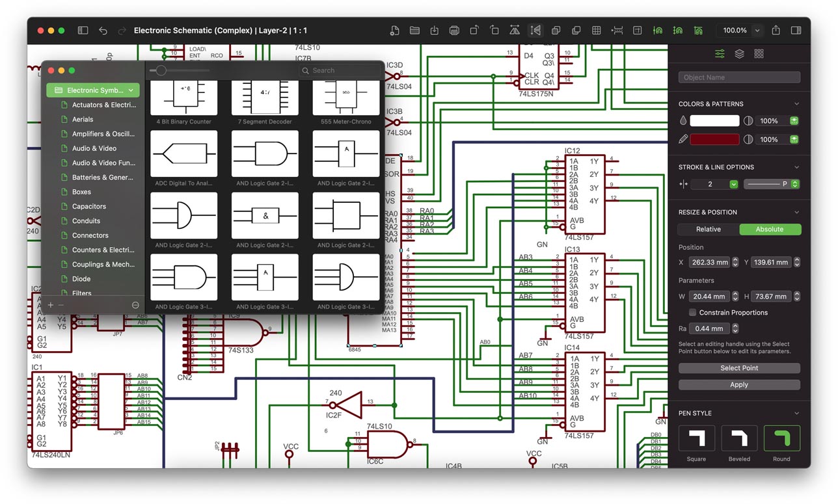This screenshot has width=838, height=504.
Task: Click the first green alignment toolbar icon
Action: click(x=658, y=30)
